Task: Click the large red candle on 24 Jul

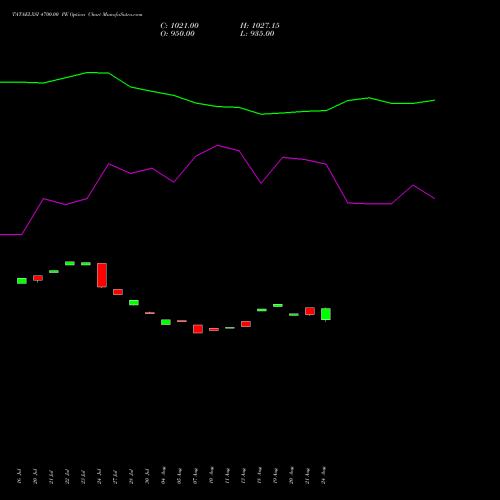Action: pyautogui.click(x=102, y=275)
